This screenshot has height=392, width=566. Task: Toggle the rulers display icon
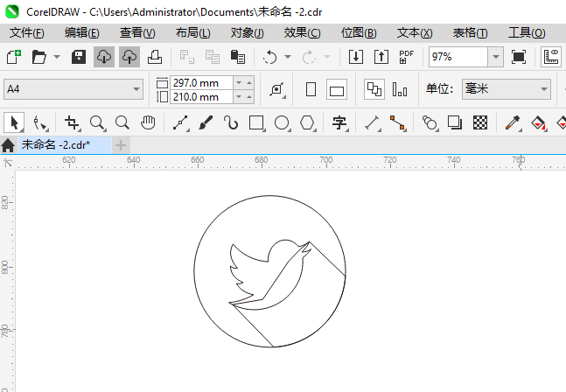click(551, 57)
